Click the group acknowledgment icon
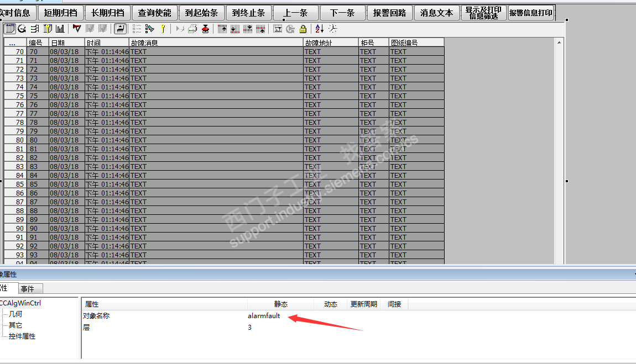 [x=103, y=29]
